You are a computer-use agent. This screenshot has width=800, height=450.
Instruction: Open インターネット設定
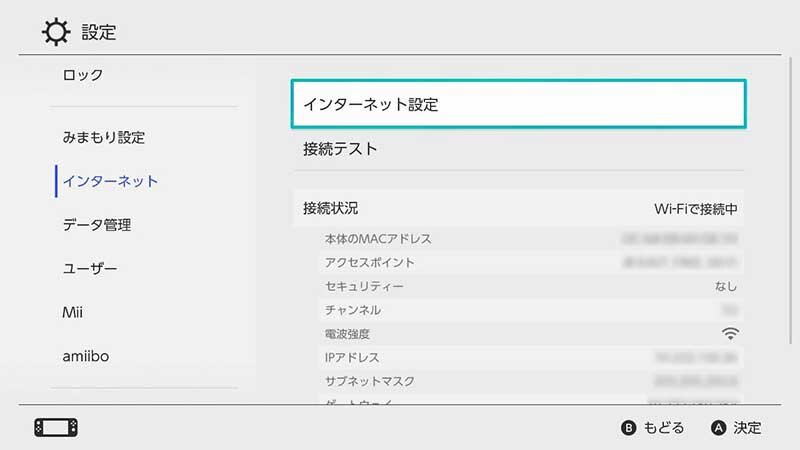(x=518, y=104)
